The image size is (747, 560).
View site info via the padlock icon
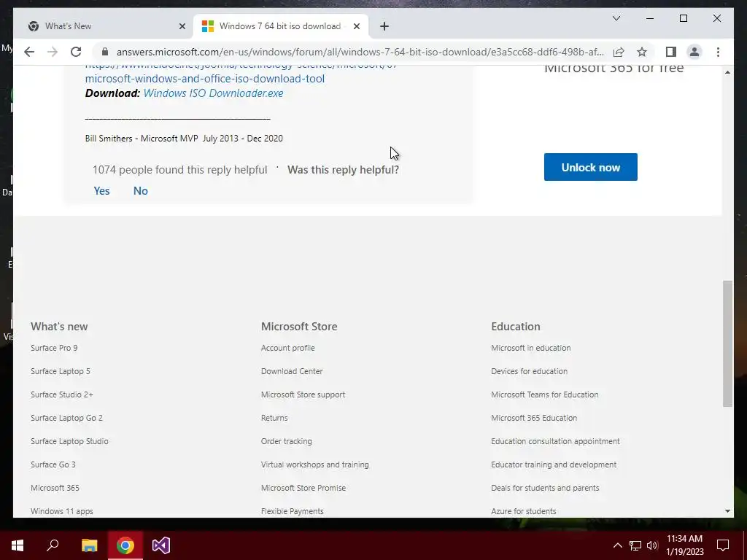tap(105, 52)
